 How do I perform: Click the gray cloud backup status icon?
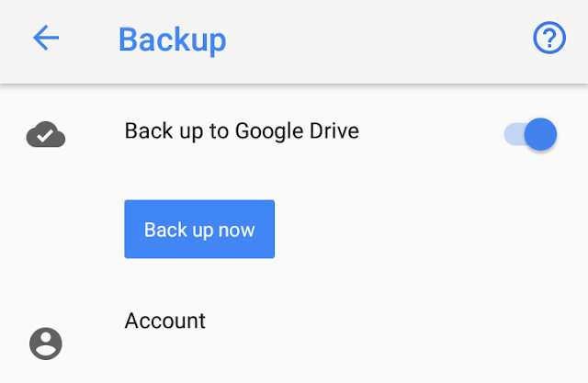46,134
